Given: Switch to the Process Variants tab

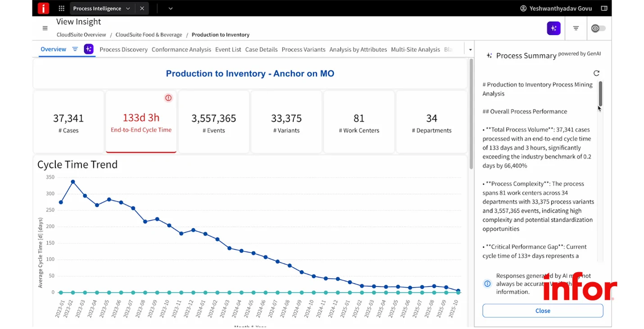Looking at the screenshot, I should (304, 50).
